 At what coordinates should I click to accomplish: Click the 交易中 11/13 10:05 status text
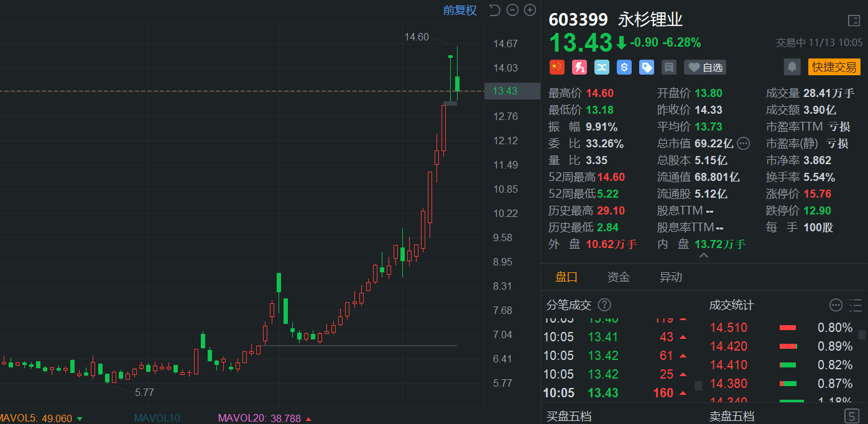819,42
